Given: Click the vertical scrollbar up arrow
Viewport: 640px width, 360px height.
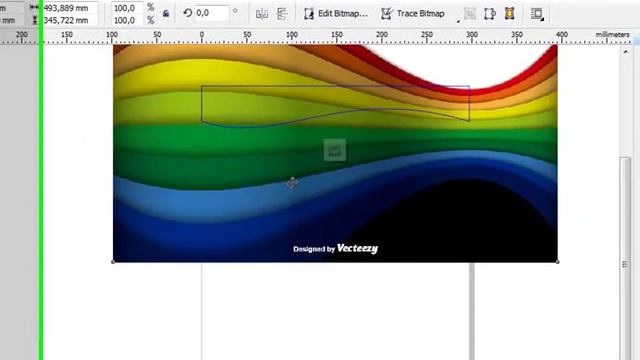Looking at the screenshot, I should 625,51.
